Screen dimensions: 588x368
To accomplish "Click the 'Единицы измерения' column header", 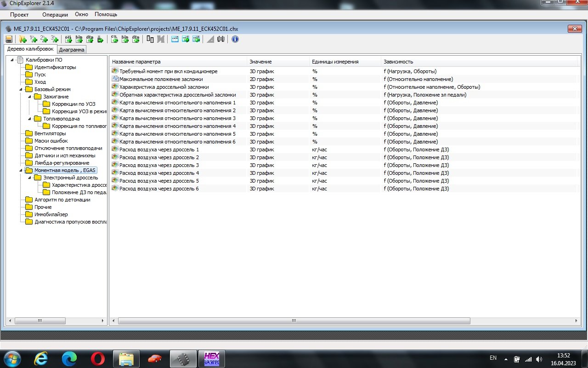I will pos(335,62).
